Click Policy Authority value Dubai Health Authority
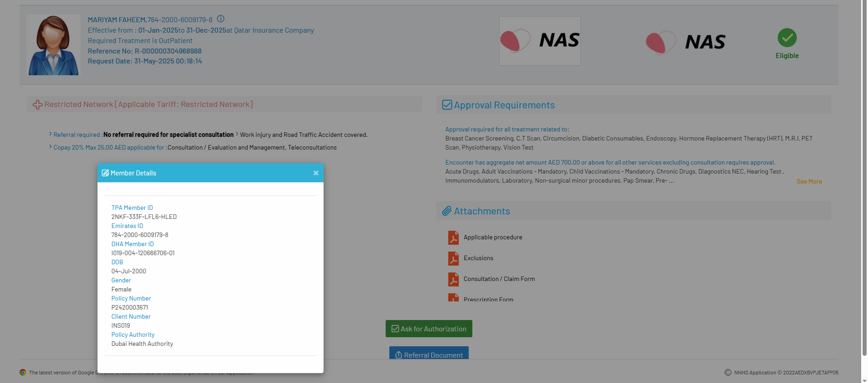This screenshot has width=868, height=383. (142, 344)
